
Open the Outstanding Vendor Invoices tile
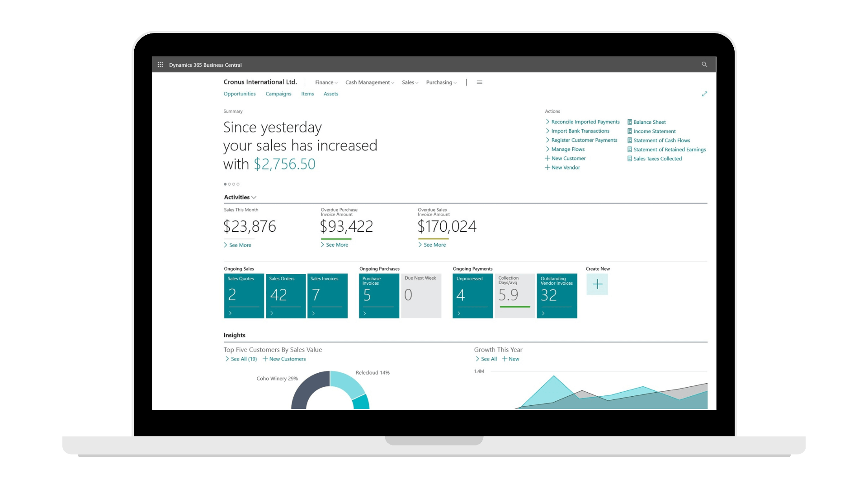(x=557, y=296)
